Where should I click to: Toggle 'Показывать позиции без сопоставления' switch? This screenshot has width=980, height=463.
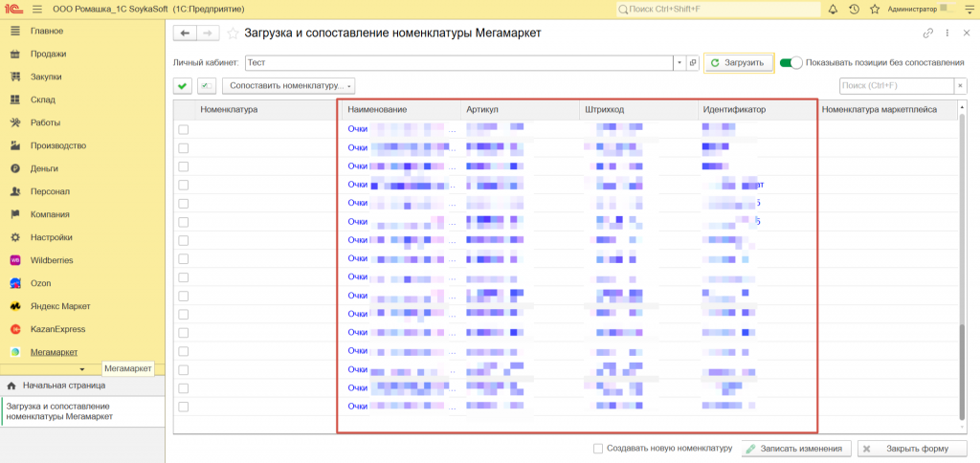click(x=791, y=63)
